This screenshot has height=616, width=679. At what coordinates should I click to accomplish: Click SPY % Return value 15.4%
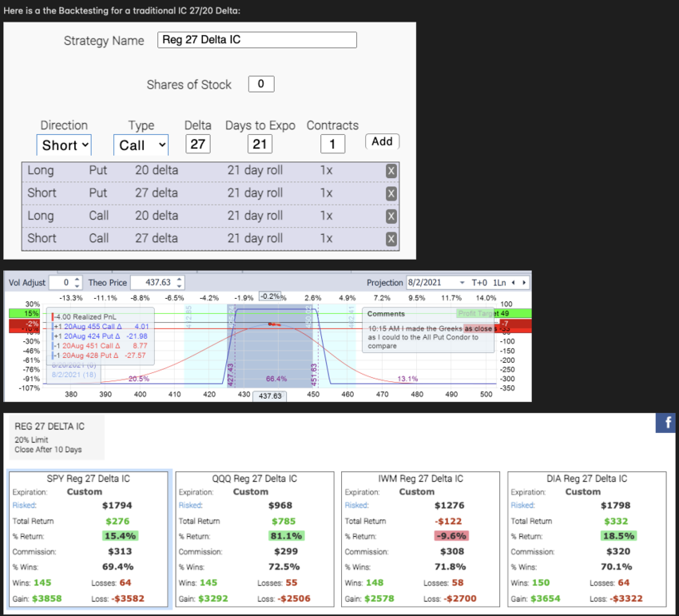[x=121, y=536]
